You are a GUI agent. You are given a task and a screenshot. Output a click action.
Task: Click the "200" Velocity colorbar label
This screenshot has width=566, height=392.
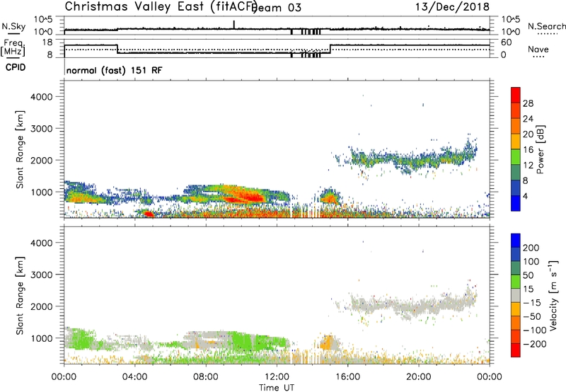pyautogui.click(x=531, y=248)
